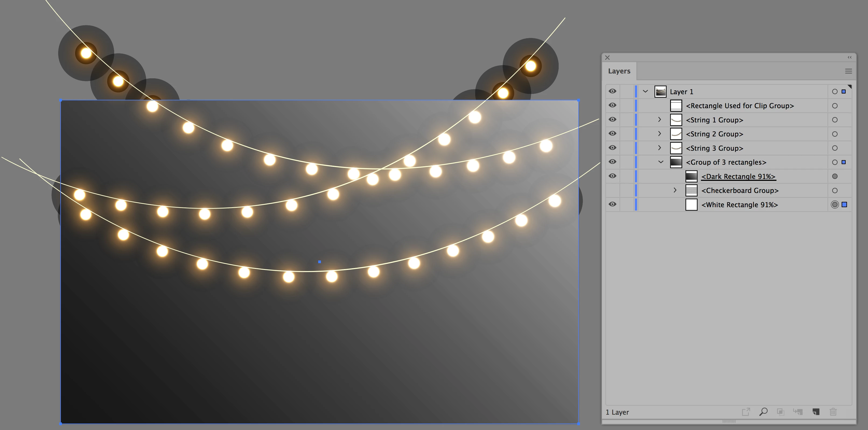Click the Locate Object magnifier icon
868x430 pixels.
coord(763,411)
